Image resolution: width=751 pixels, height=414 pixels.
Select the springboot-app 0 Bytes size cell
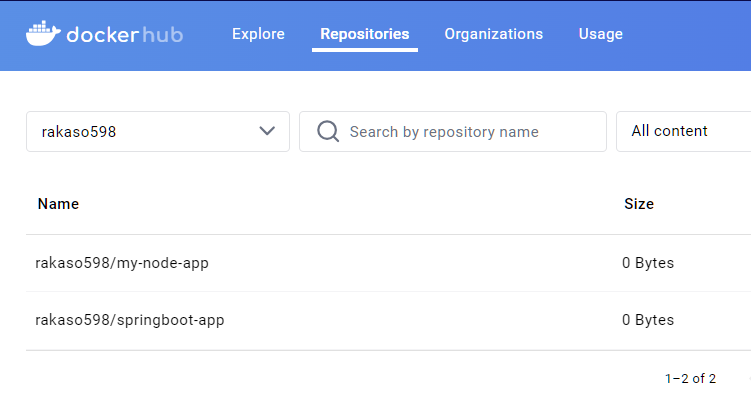pyautogui.click(x=648, y=320)
